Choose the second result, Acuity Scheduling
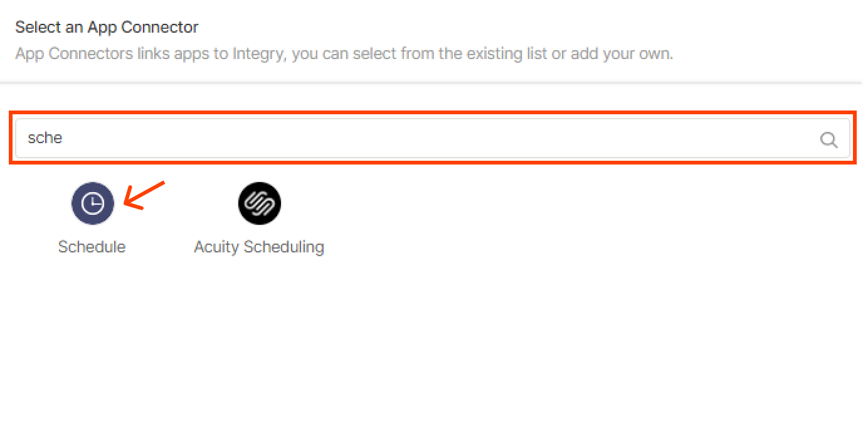Screen dimensions: 868x437 coord(259,219)
